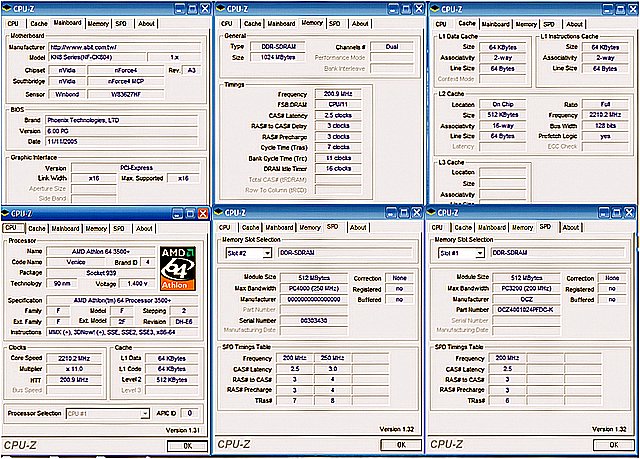Open CPU tab in the Memory timings window
The width and height of the screenshot is (640, 459).
pos(227,24)
